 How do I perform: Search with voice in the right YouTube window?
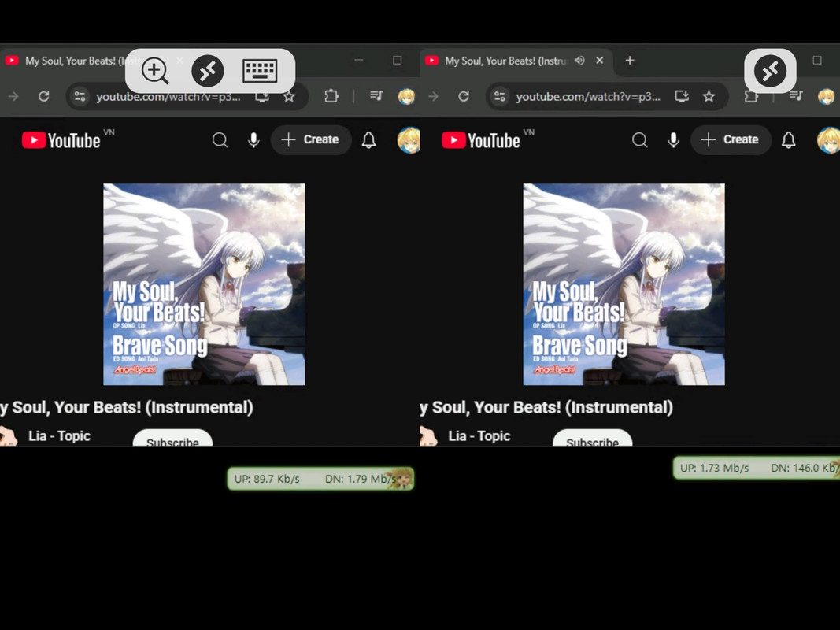674,140
